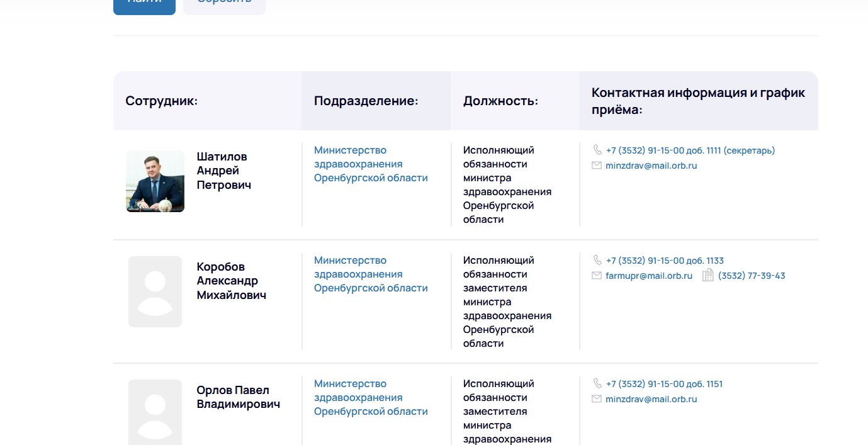Click the fax number (3532) 77-39-43
Screen dimensions: 868x445
tap(751, 276)
